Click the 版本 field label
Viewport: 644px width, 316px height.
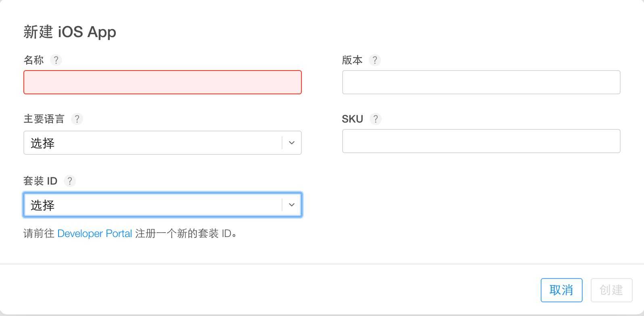pyautogui.click(x=352, y=60)
